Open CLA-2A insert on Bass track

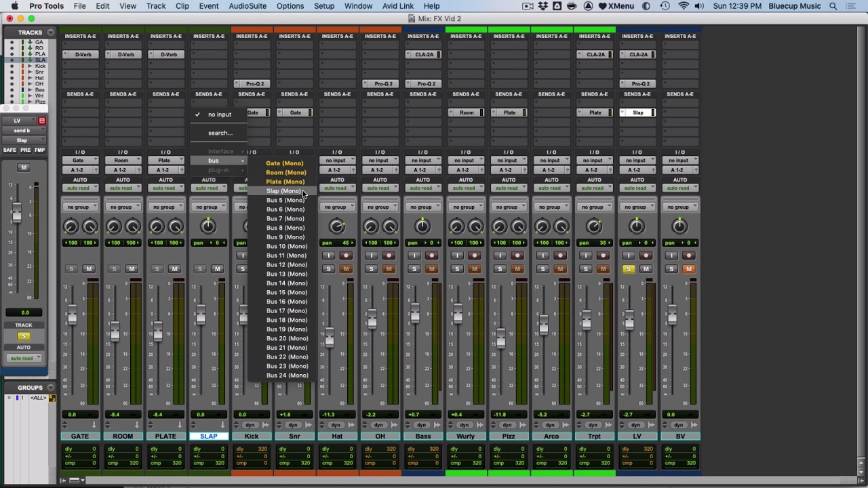click(423, 54)
